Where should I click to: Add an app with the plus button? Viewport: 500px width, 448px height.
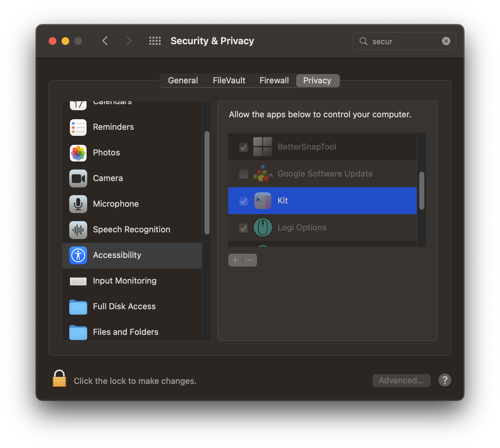236,260
